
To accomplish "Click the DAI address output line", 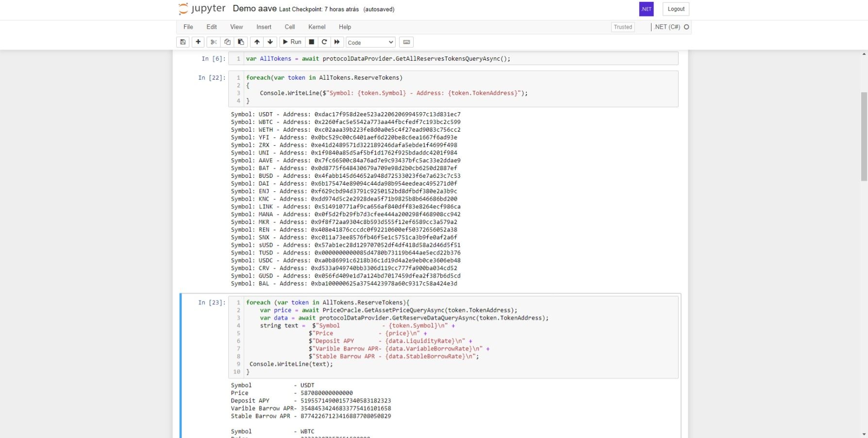I will [x=344, y=184].
